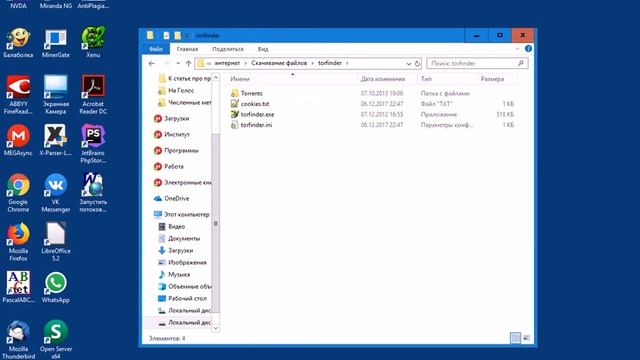Select the cookies.txt file
The image size is (640, 360).
pos(255,104)
